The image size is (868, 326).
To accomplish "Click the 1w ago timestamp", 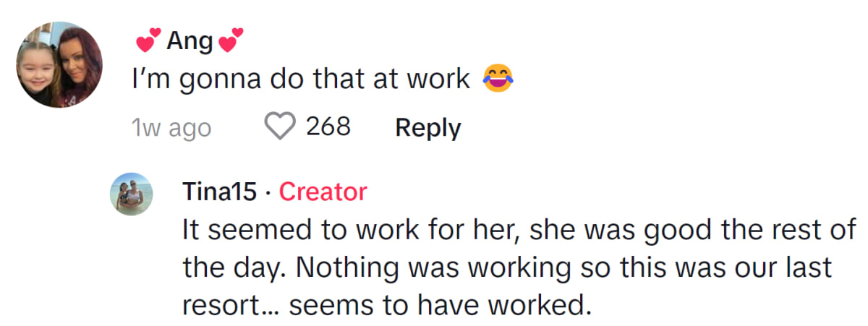I will (171, 129).
